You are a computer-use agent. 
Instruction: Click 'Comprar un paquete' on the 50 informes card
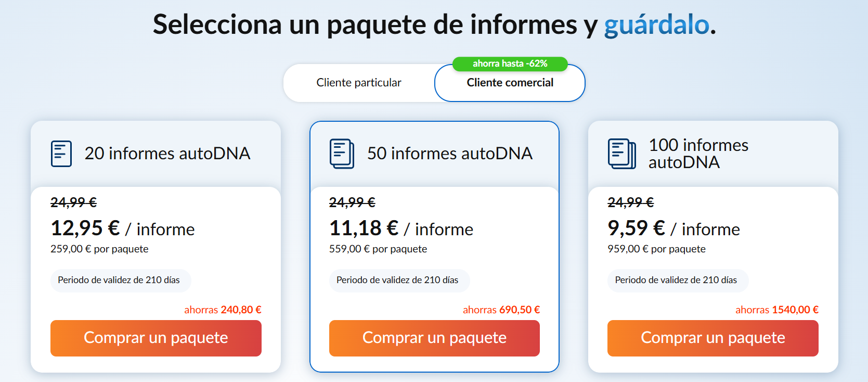pyautogui.click(x=434, y=338)
